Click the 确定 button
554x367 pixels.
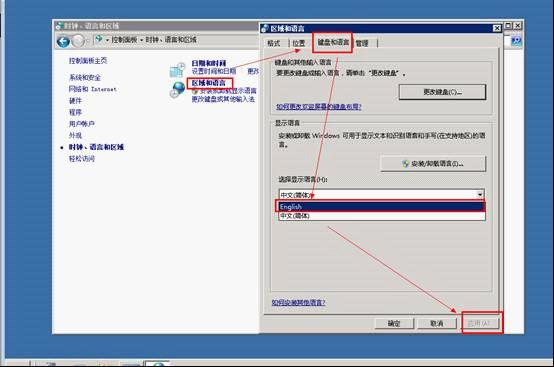(394, 323)
